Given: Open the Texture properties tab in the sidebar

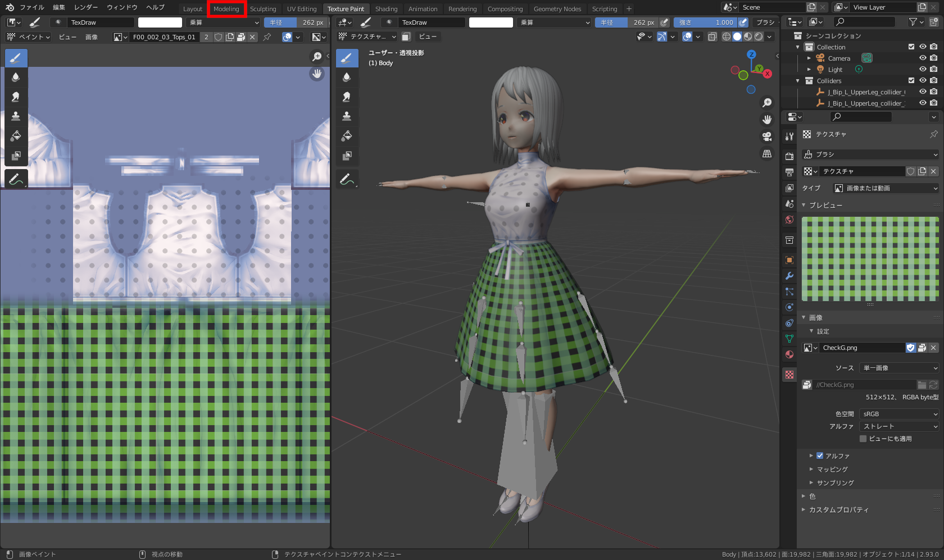Looking at the screenshot, I should tap(789, 374).
